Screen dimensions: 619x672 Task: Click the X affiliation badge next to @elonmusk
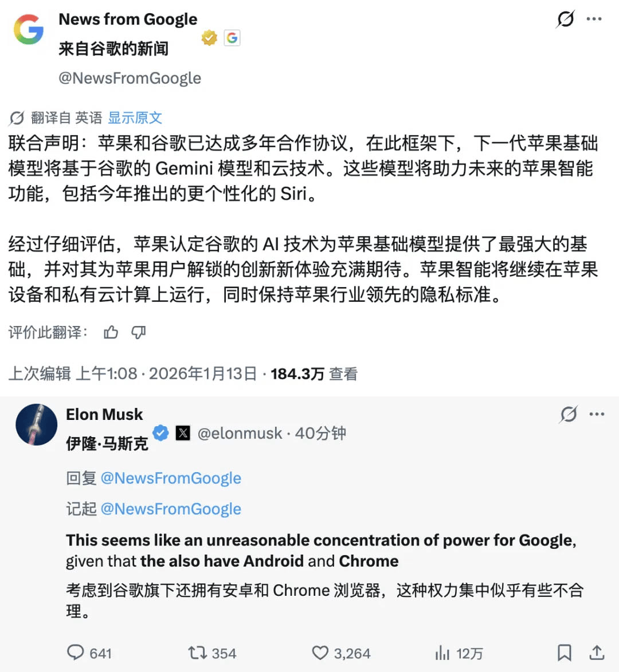coord(182,434)
